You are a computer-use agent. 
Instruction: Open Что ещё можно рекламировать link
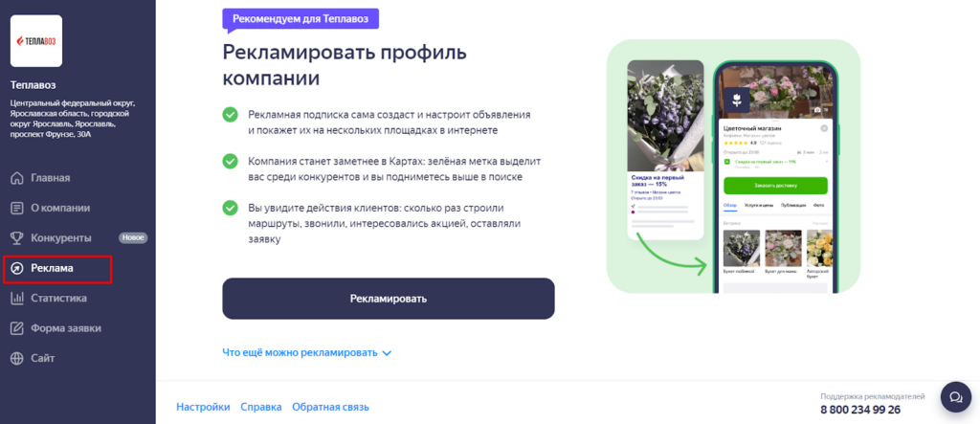coord(300,353)
